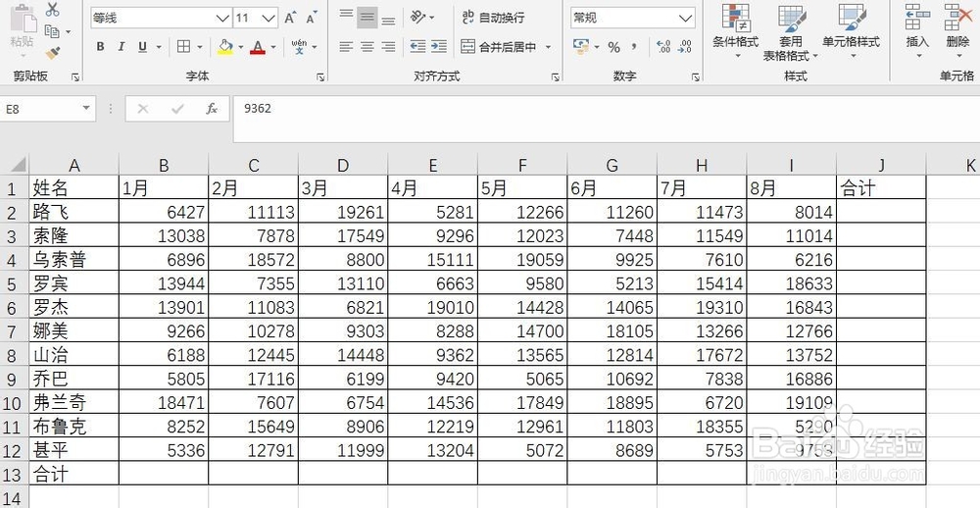
Task: Toggle underline formatting
Action: 142,46
